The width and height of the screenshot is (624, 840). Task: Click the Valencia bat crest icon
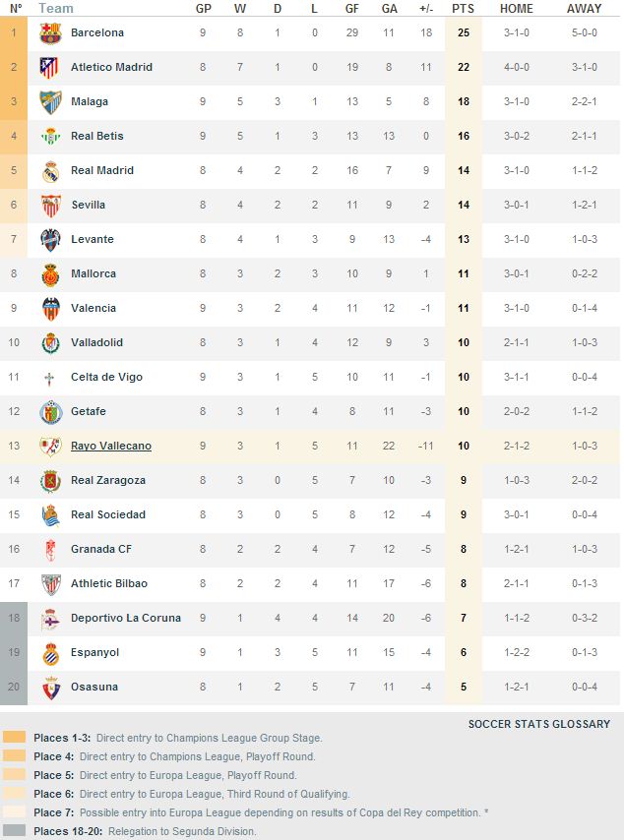click(x=50, y=309)
